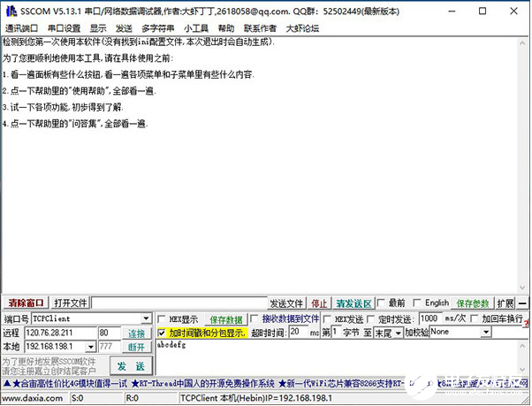This screenshot has height=406, width=532.
Task: Uncheck 加时间戳和分包显示 checkbox
Action: coord(162,333)
